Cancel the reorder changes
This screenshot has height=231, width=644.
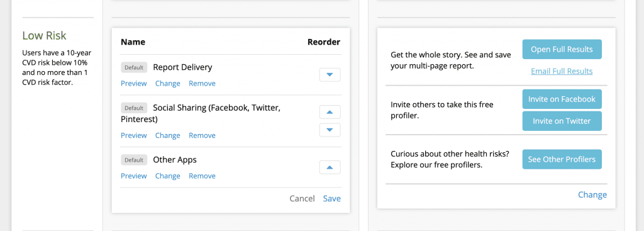pos(302,198)
